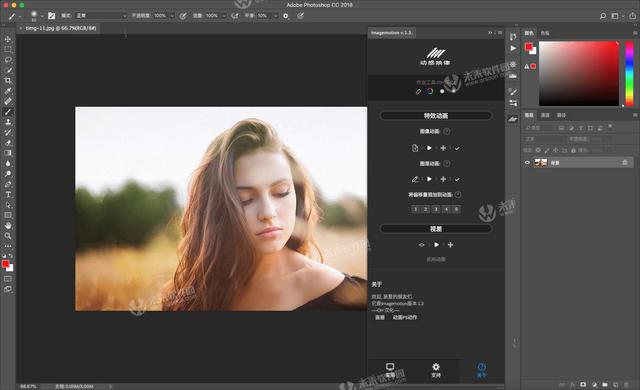The image size is (640, 390).
Task: Open the blend mode dropdown in options bar
Action: coord(101,16)
